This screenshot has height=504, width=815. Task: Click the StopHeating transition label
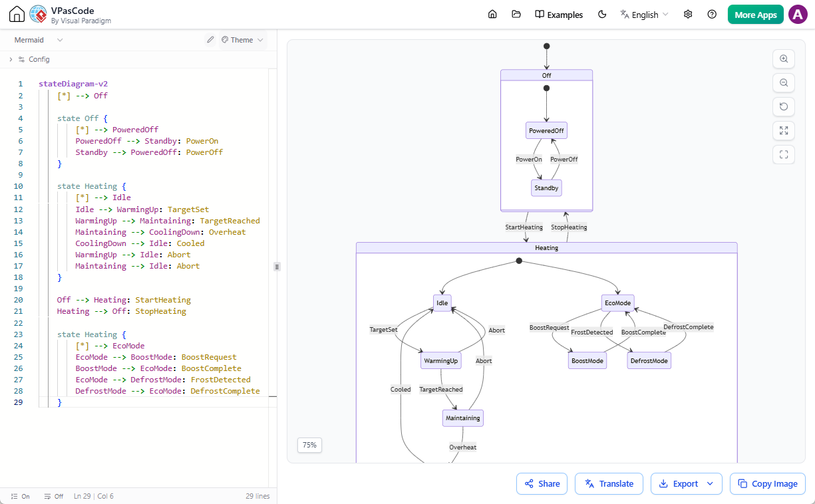click(x=569, y=227)
